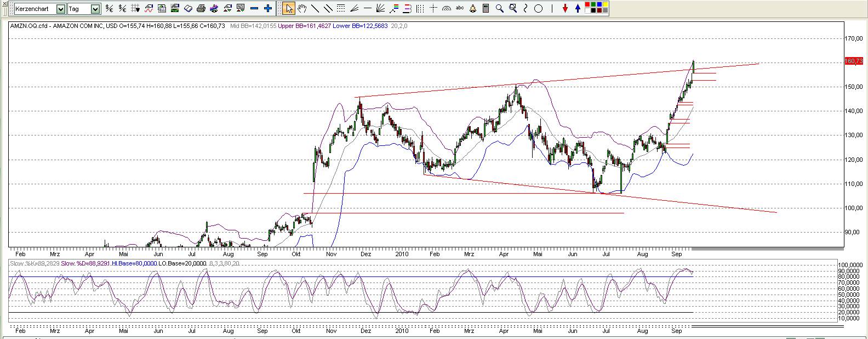Zoom out with the blue minus icon

pos(254,8)
